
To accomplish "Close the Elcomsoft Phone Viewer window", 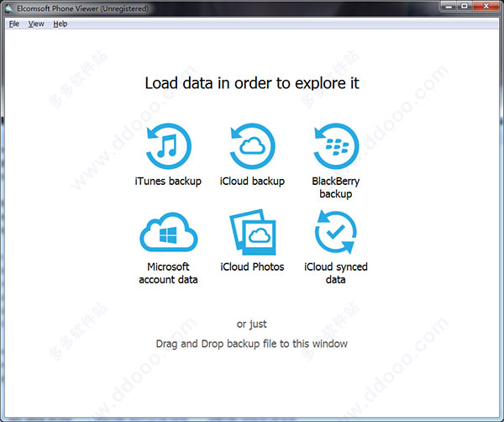I will tap(486, 6).
